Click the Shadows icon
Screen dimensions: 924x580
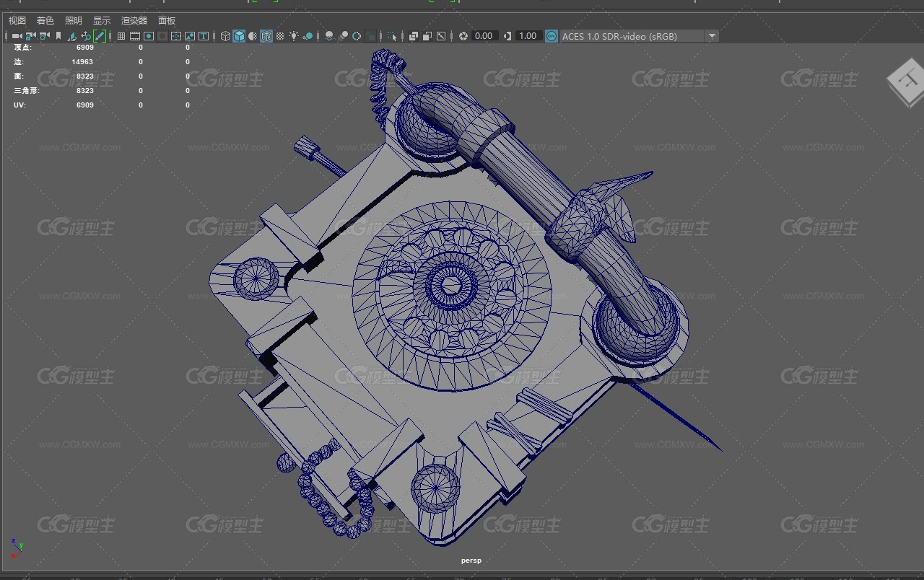(308, 36)
